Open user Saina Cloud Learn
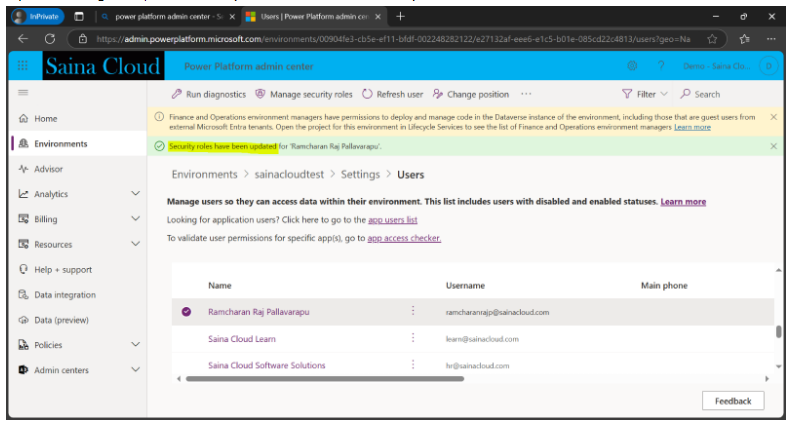Screen dimensions: 793x429 [242, 339]
